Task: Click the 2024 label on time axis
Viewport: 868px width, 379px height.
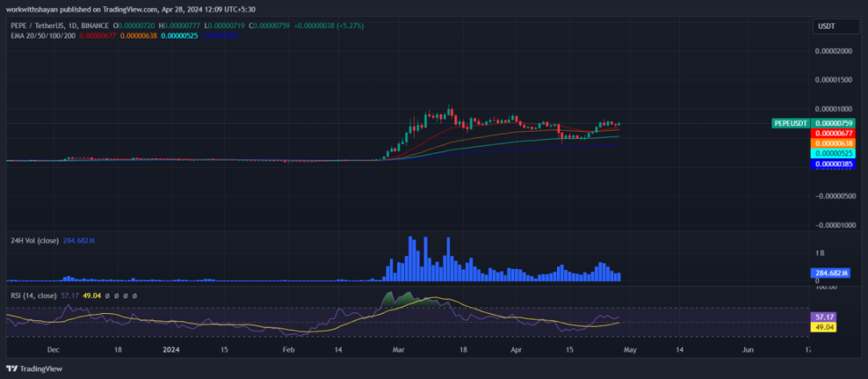Action: click(170, 350)
